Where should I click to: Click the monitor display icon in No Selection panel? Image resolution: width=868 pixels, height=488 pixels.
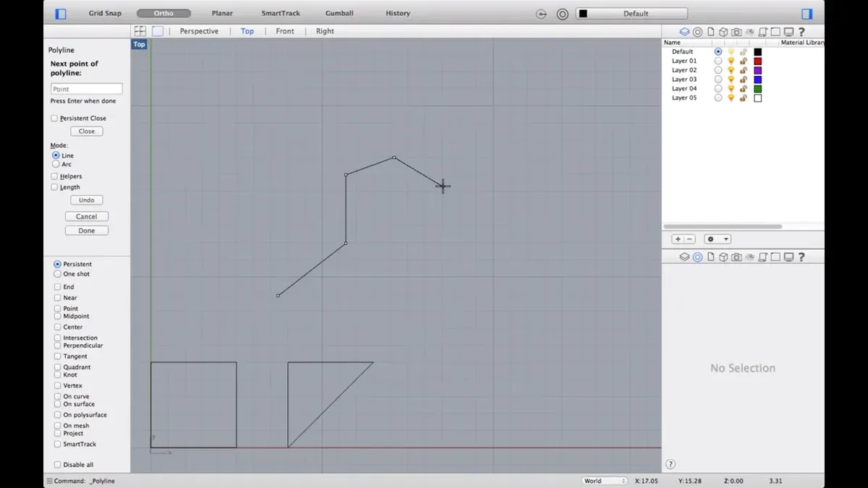[788, 257]
